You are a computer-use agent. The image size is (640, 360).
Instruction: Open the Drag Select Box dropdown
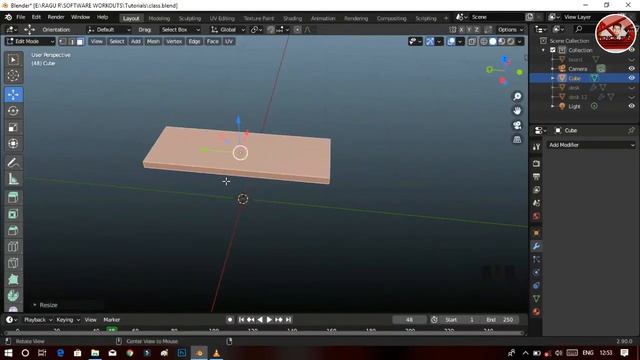(x=180, y=29)
